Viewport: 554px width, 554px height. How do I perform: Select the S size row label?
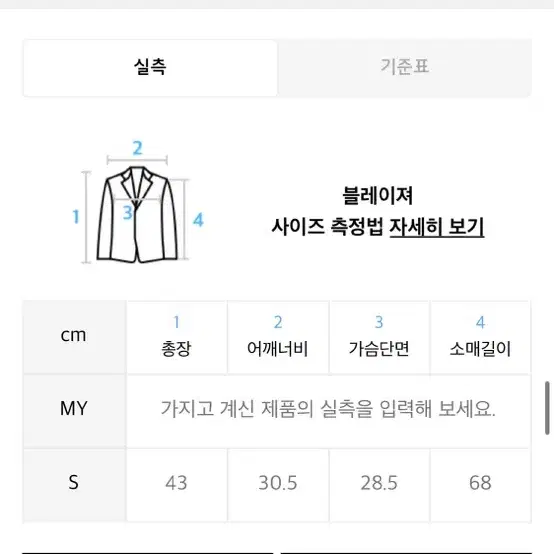point(74,483)
